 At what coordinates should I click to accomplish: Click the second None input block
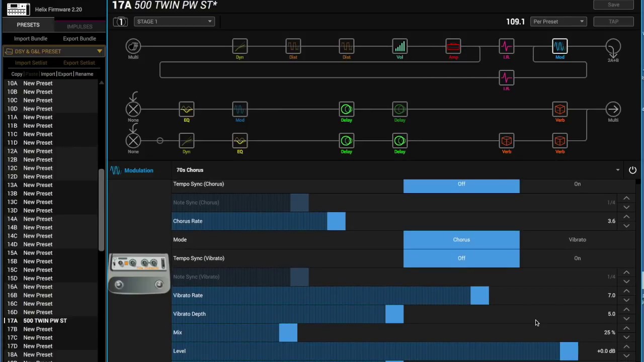click(x=133, y=141)
